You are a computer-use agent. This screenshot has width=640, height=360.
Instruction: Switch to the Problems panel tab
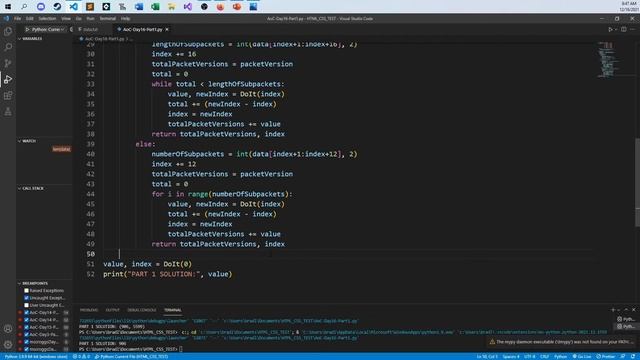[89, 310]
